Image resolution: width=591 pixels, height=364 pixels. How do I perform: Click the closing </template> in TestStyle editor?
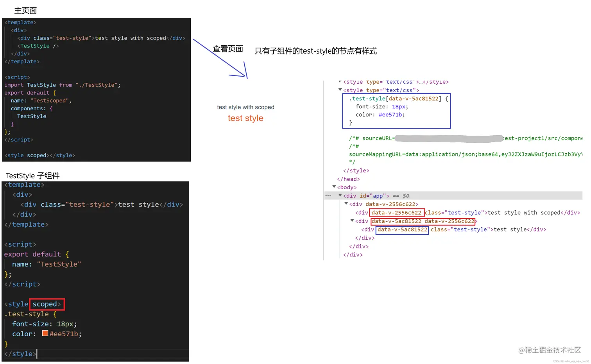pyautogui.click(x=26, y=224)
